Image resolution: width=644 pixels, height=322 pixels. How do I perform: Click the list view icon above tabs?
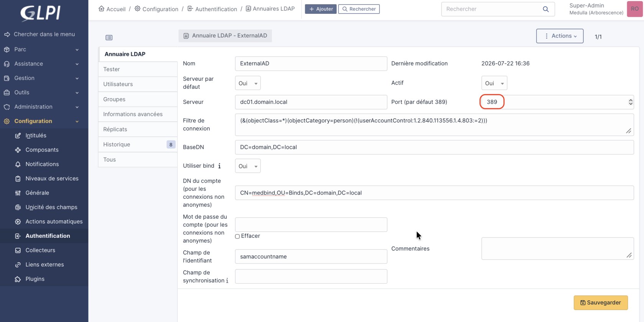pos(109,38)
